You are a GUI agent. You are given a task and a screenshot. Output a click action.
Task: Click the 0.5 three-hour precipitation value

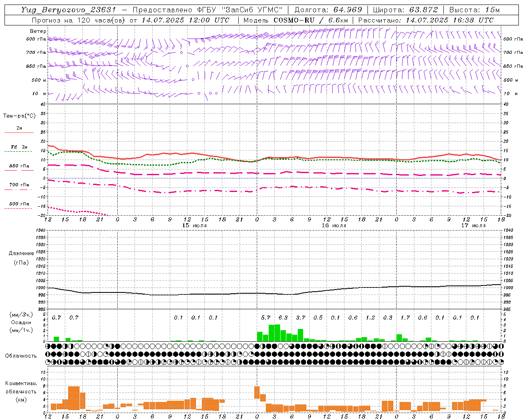[x=318, y=317]
